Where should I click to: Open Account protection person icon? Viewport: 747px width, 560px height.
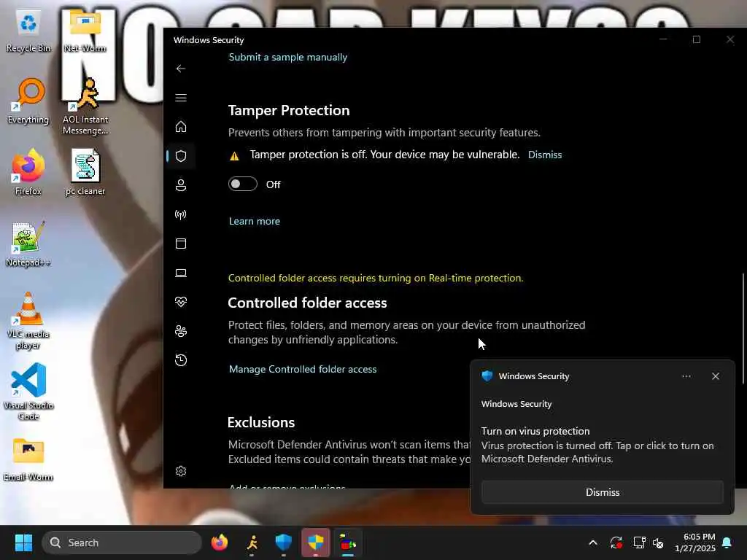pos(181,185)
